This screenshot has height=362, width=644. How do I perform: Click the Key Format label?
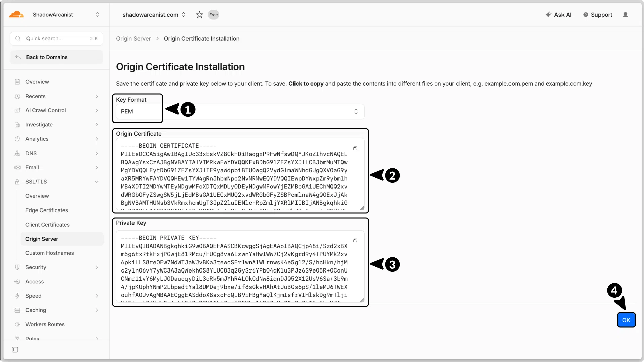(x=131, y=100)
